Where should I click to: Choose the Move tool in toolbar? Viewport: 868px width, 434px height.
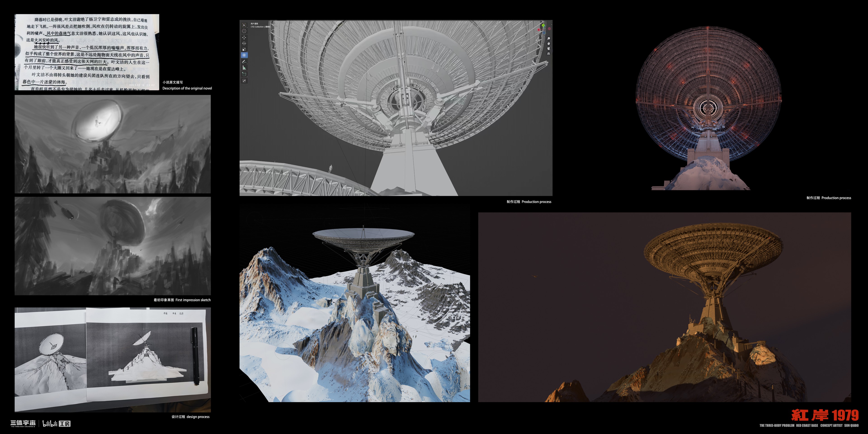[244, 37]
